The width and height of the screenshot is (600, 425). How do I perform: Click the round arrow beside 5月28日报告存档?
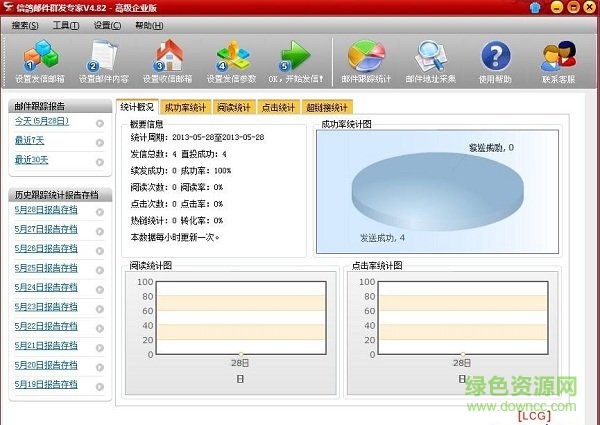coord(100,212)
